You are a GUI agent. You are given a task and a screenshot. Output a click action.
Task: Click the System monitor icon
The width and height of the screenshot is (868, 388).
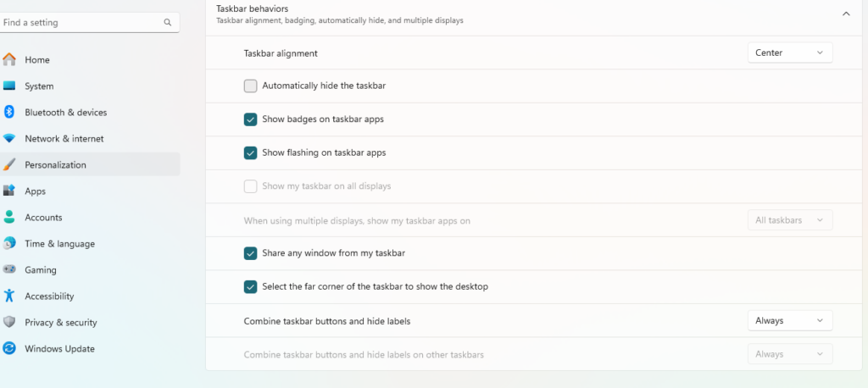point(9,86)
